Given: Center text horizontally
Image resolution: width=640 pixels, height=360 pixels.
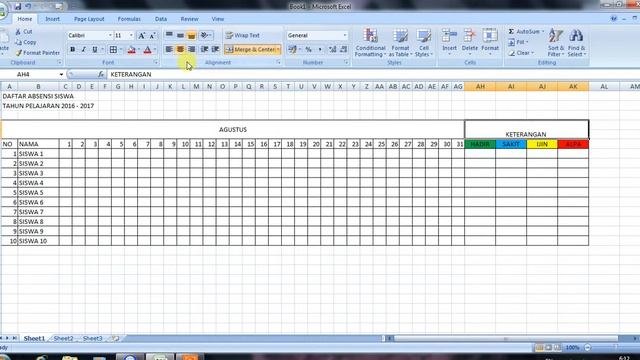Looking at the screenshot, I should click(180, 49).
